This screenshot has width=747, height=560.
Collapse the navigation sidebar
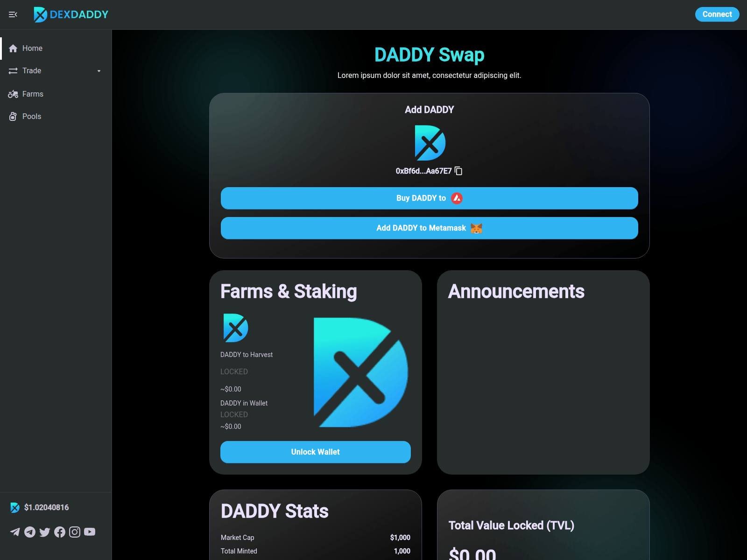coord(13,14)
